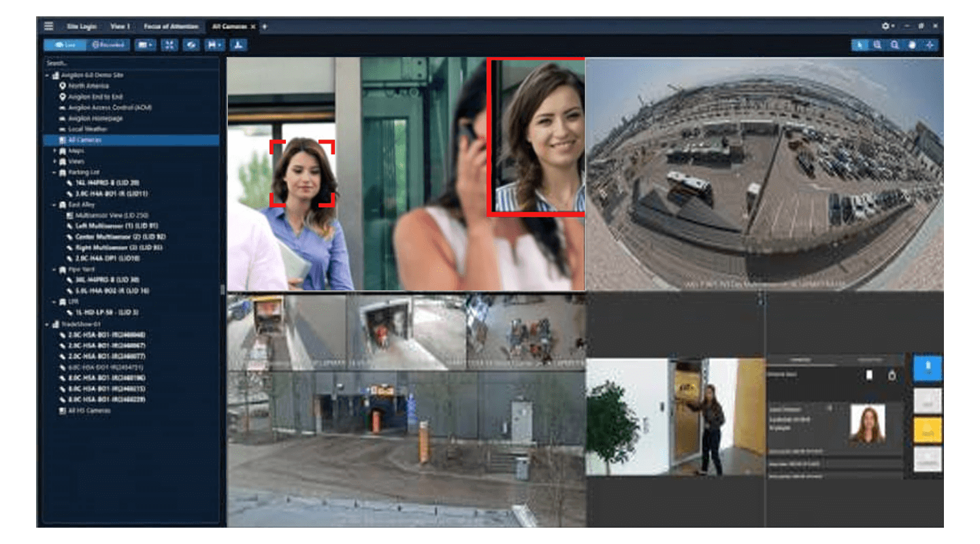Open the view layout dropdown

click(x=145, y=45)
